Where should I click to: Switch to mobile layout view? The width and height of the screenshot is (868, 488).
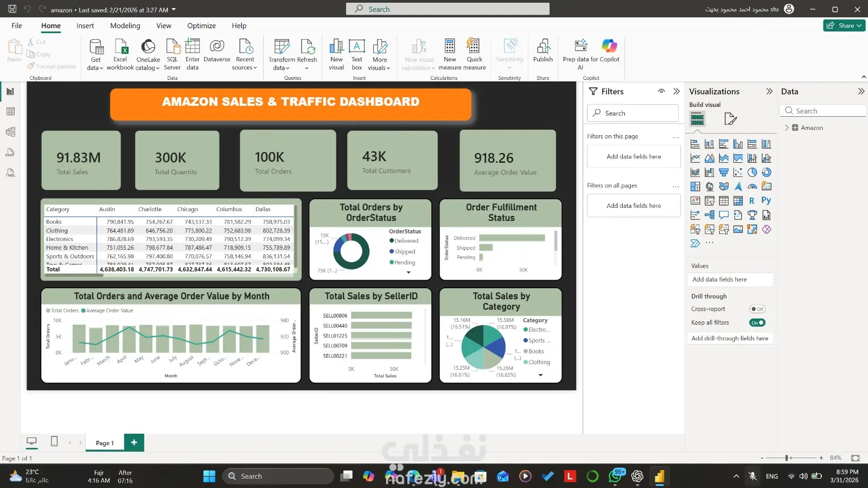[x=54, y=442]
